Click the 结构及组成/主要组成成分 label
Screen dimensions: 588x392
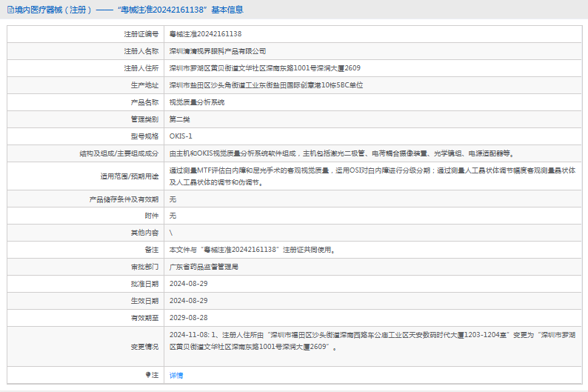pos(119,153)
